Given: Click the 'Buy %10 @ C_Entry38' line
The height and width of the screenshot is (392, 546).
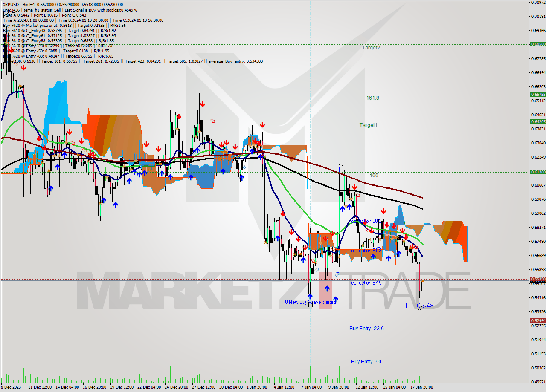Looking at the screenshot, I should click(x=59, y=30).
